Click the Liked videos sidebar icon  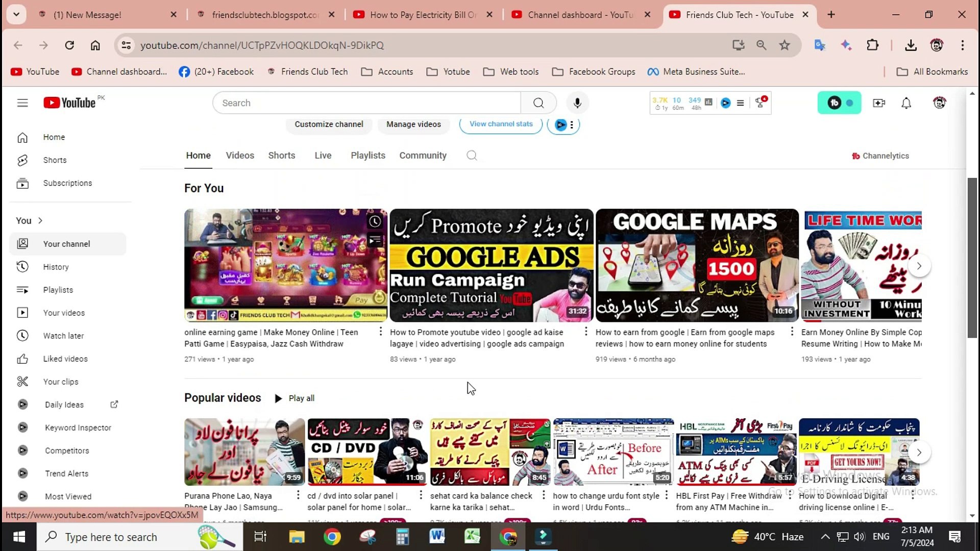[x=22, y=358]
